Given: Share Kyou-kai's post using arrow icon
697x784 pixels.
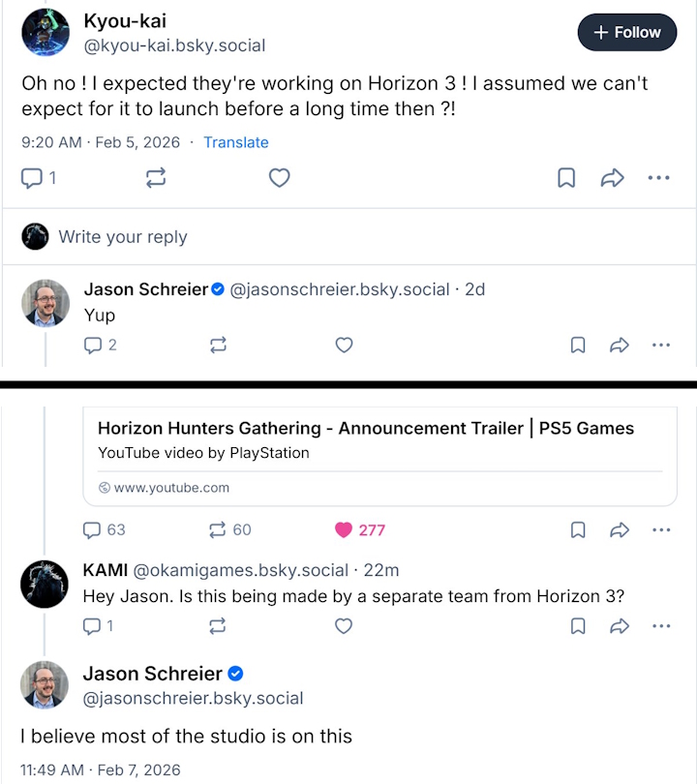Looking at the screenshot, I should pyautogui.click(x=612, y=178).
